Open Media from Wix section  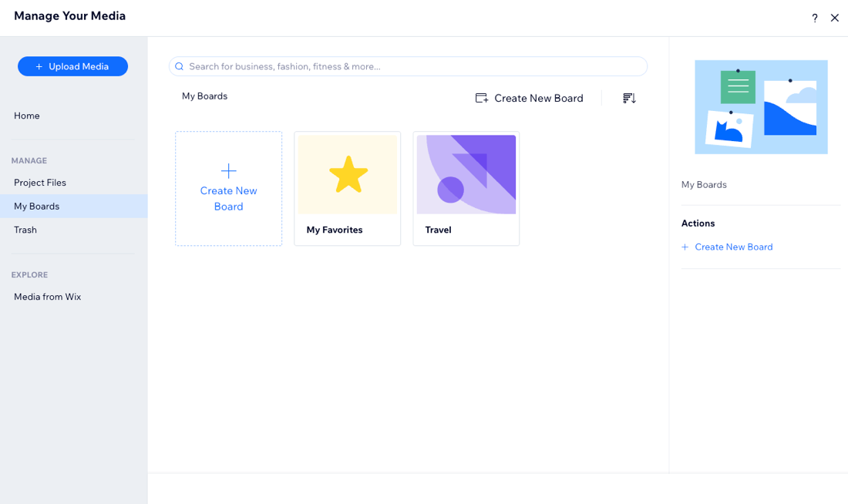[x=47, y=296]
